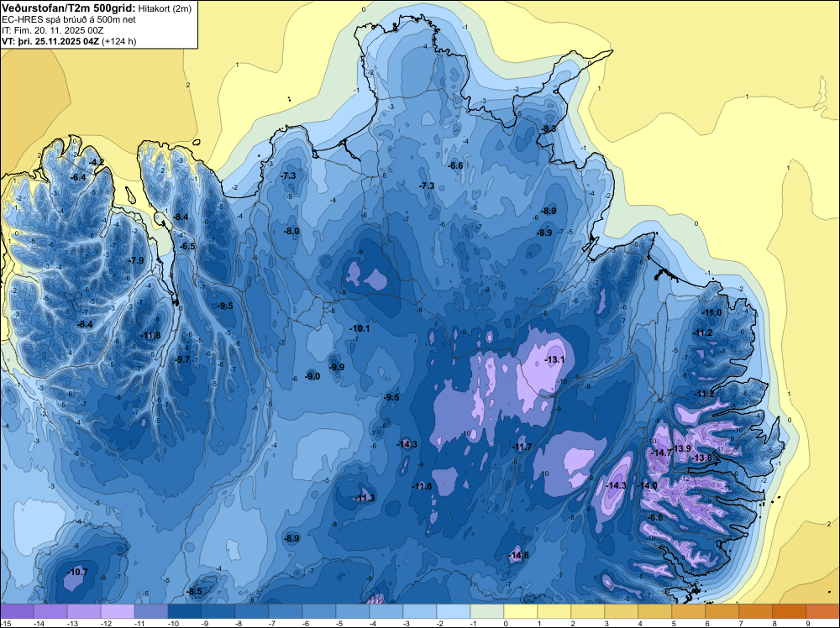The image size is (840, 628).
Task: Click the temperature value -14.8
Action: click(x=518, y=555)
